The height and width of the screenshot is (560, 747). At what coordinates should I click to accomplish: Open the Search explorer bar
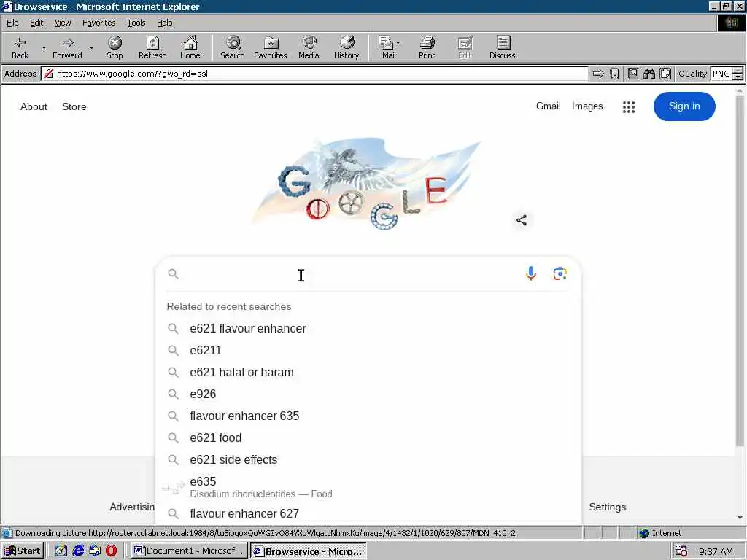pyautogui.click(x=233, y=47)
